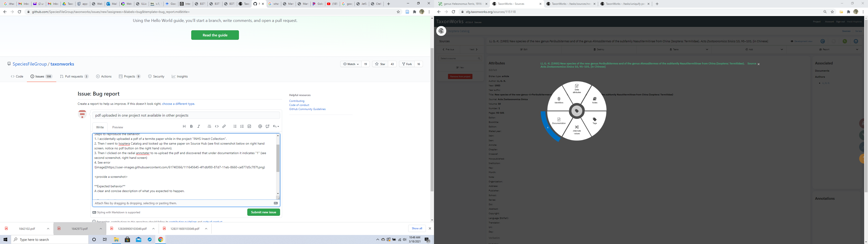Click Submit new issue button
The width and height of the screenshot is (868, 244).
coord(264,212)
